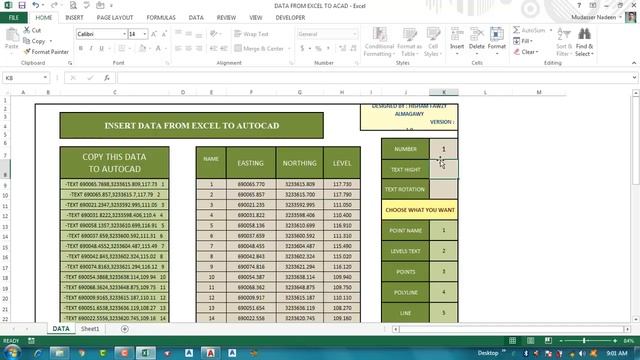Viewport: 640px width, 360px height.
Task: Increase font size with the large A icon
Action: point(154,34)
